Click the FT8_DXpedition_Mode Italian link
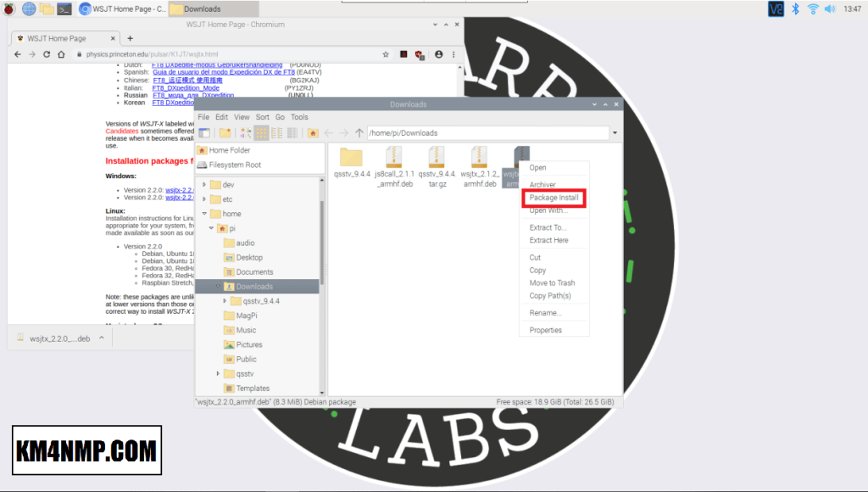868x492 pixels. point(186,88)
